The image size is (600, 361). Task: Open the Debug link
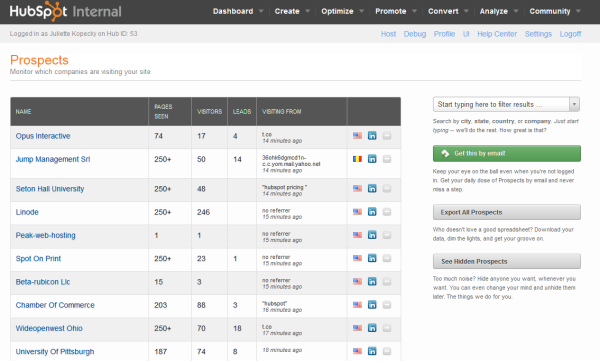pos(415,34)
